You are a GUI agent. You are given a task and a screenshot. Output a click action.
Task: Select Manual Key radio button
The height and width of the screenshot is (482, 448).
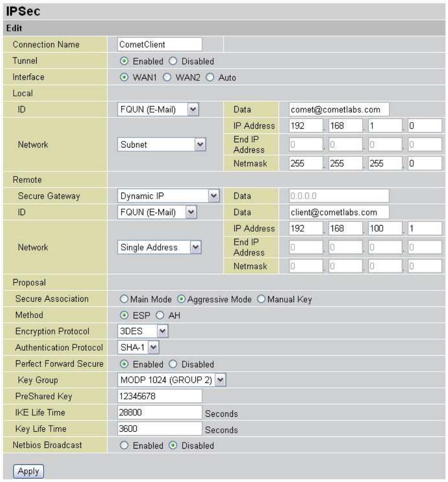(x=261, y=299)
